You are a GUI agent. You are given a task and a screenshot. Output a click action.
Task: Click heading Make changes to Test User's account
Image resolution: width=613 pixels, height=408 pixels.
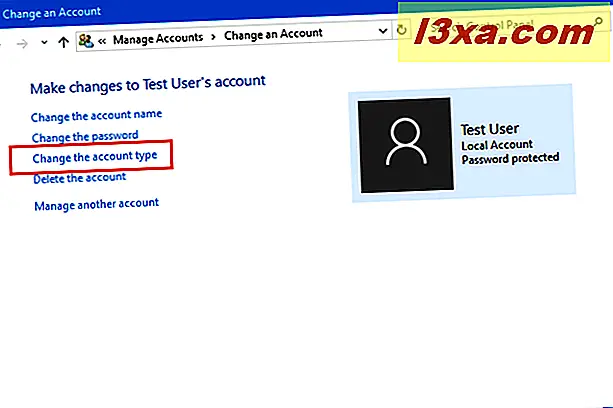(x=148, y=84)
